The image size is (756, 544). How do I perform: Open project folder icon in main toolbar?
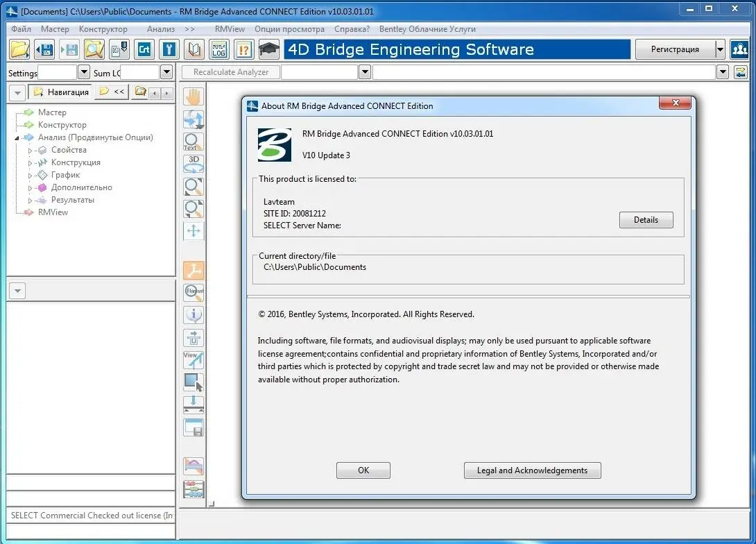tap(19, 49)
